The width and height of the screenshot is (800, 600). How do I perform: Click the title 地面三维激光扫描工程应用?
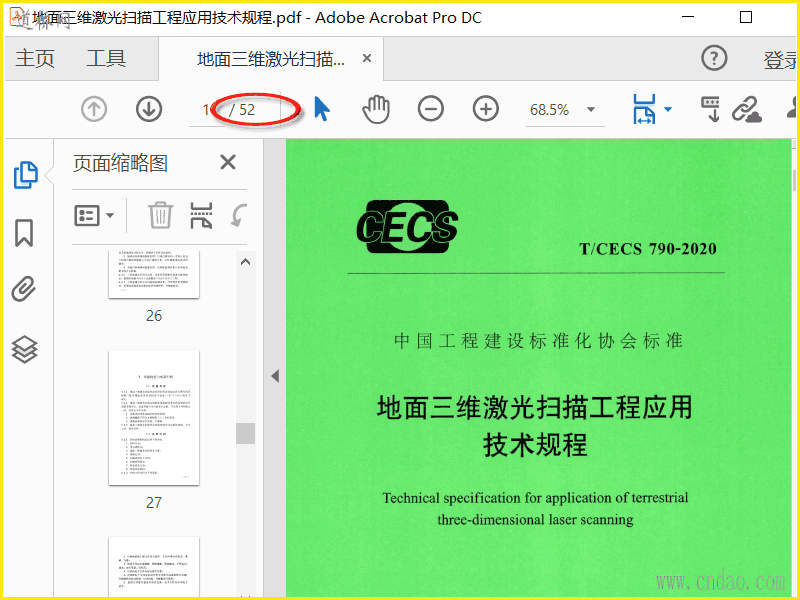click(x=534, y=408)
